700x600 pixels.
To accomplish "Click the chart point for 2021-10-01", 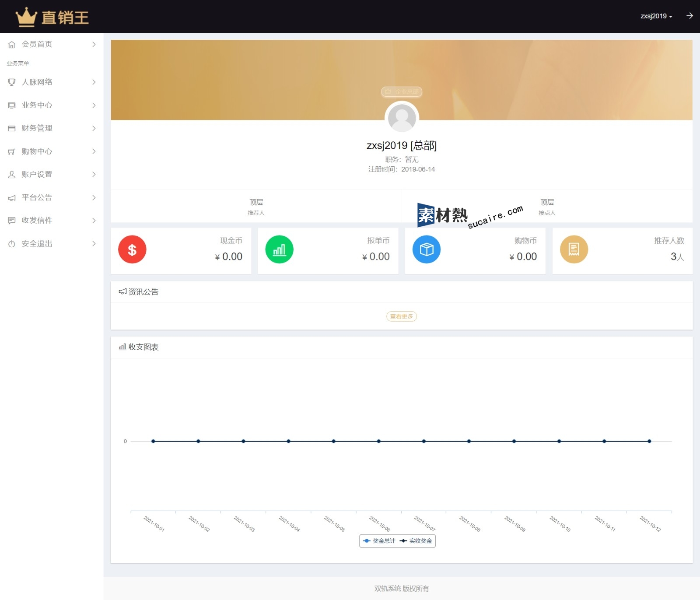I will [x=153, y=441].
